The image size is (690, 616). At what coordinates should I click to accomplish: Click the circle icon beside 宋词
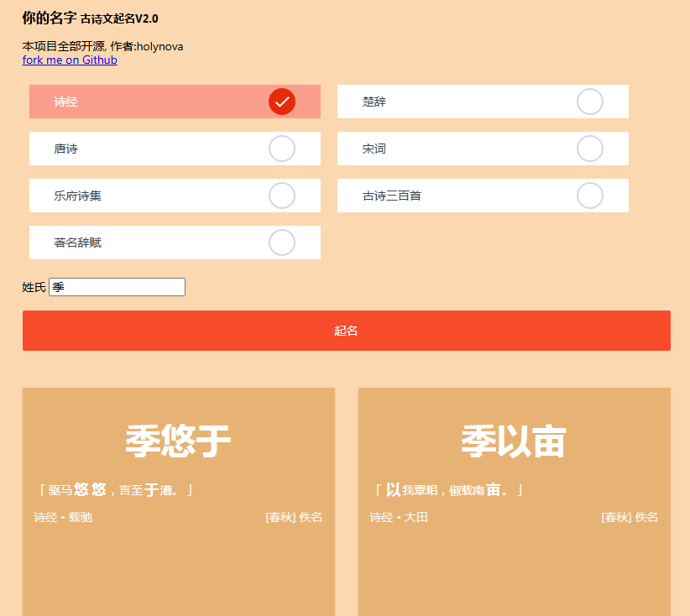coord(590,149)
